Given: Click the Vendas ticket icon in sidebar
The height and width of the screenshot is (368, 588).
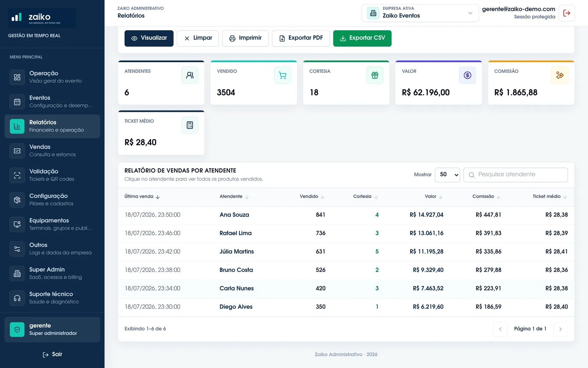Looking at the screenshot, I should click(x=17, y=151).
